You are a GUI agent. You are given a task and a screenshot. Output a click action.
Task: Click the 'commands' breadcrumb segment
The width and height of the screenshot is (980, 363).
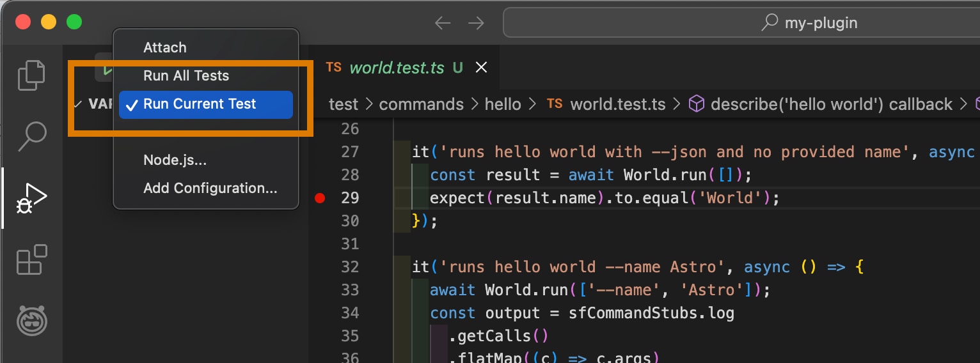pyautogui.click(x=422, y=104)
